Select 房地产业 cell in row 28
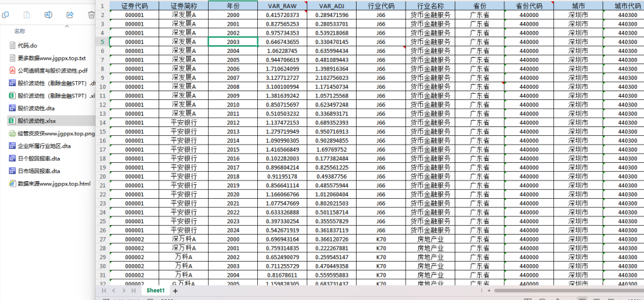The width and height of the screenshot is (644, 300). [430, 248]
